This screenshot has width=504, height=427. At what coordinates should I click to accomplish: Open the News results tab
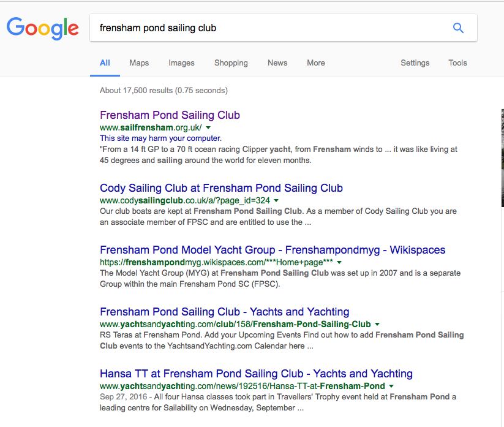(277, 63)
